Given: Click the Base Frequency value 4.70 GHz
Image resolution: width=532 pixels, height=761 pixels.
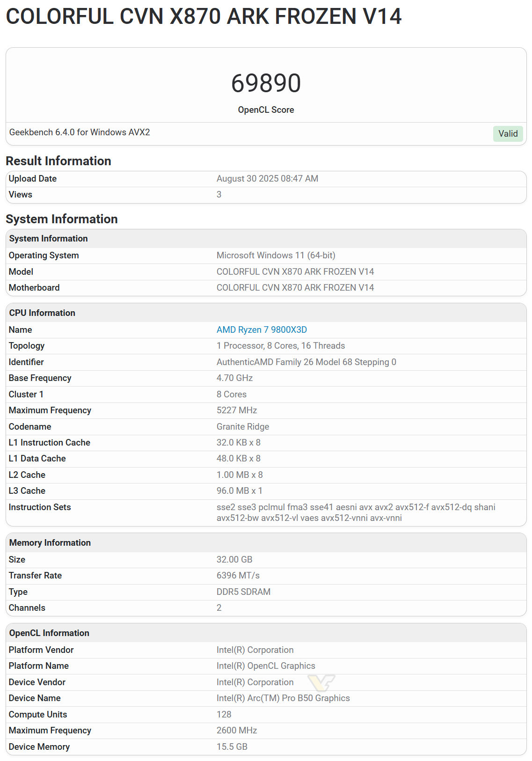Looking at the screenshot, I should point(234,378).
